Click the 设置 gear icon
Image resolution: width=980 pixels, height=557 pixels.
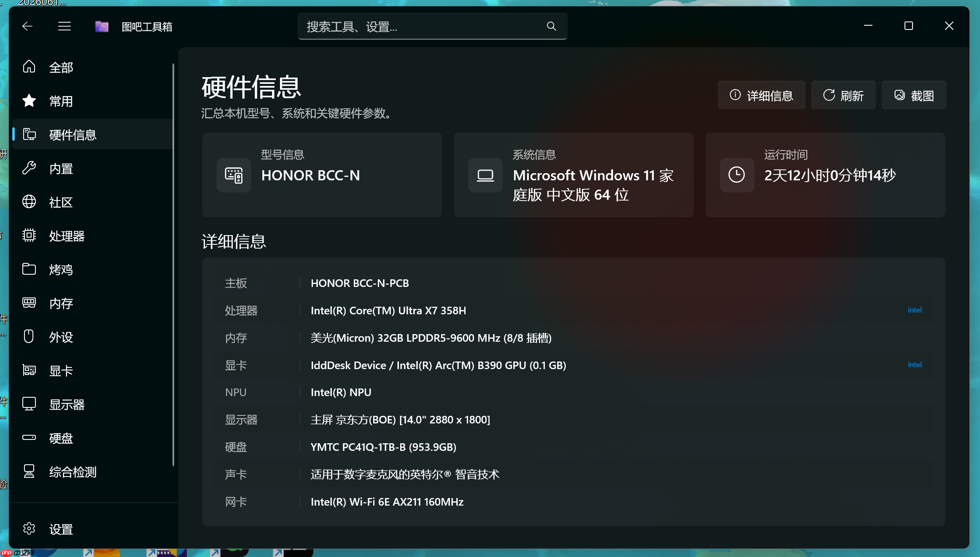pyautogui.click(x=29, y=528)
